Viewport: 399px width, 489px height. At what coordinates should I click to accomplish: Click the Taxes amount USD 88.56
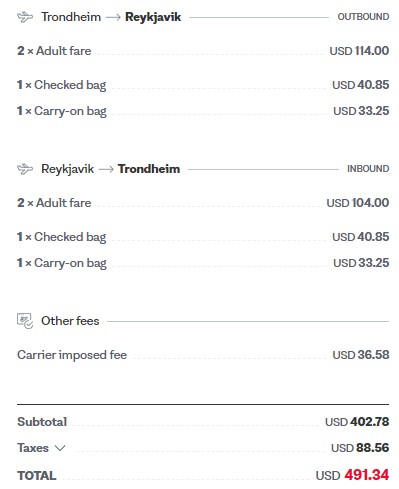pyautogui.click(x=360, y=448)
